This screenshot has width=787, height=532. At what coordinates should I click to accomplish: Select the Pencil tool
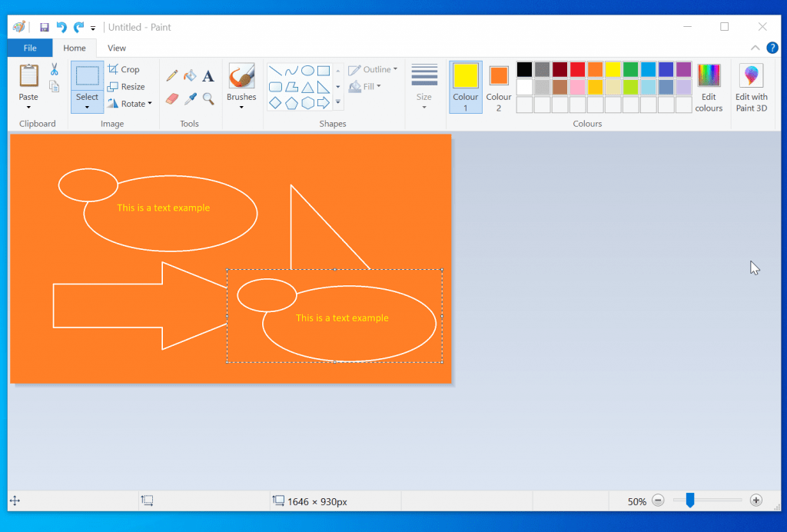[x=171, y=75]
